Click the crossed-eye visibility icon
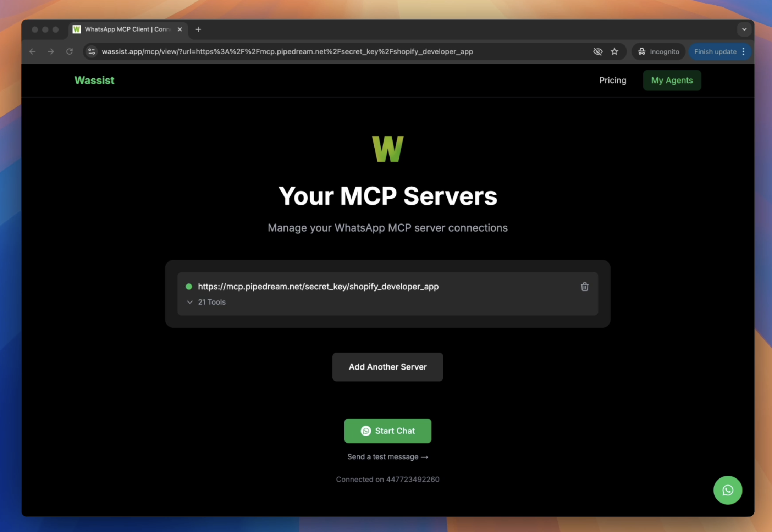The width and height of the screenshot is (772, 532). pyautogui.click(x=598, y=51)
